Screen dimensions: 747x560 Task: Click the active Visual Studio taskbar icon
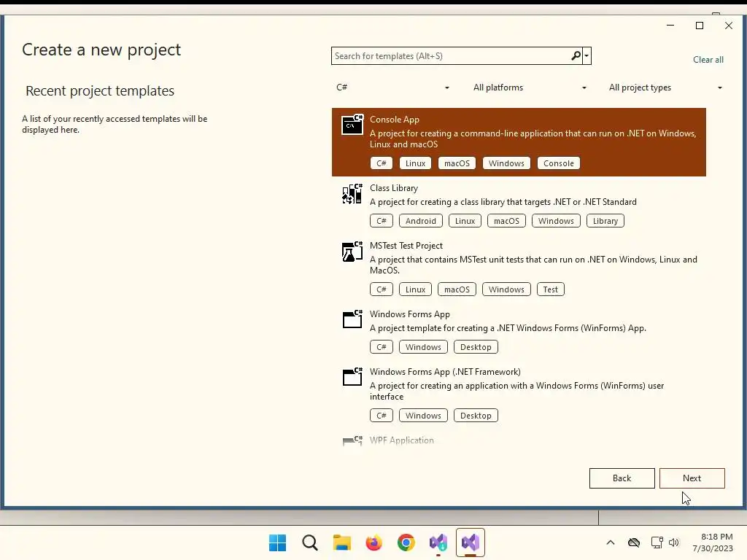pyautogui.click(x=471, y=542)
